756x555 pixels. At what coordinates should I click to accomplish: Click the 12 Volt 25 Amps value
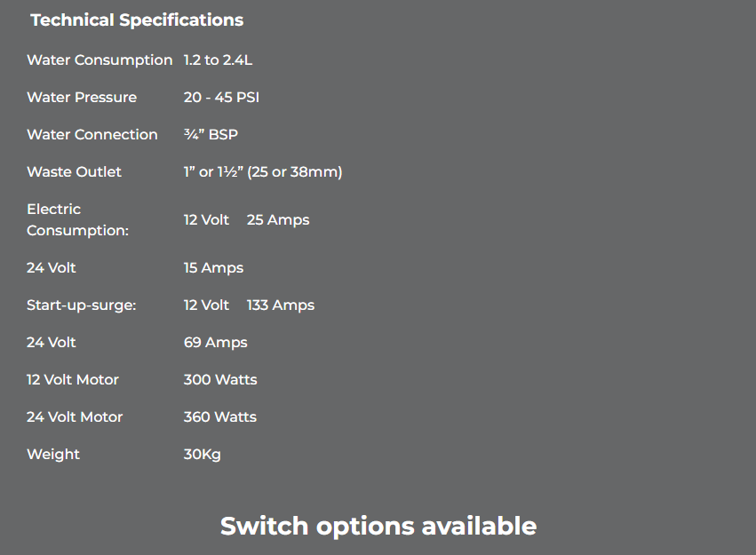(x=246, y=219)
